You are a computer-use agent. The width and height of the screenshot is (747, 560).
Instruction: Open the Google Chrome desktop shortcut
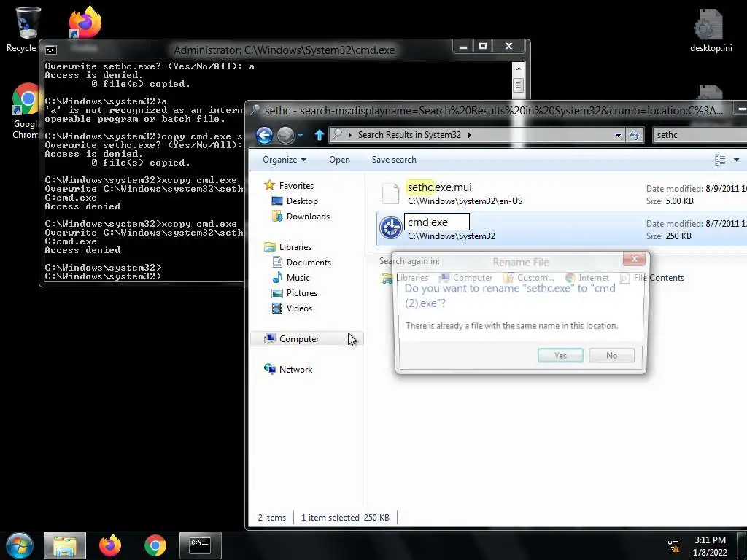[x=27, y=99]
